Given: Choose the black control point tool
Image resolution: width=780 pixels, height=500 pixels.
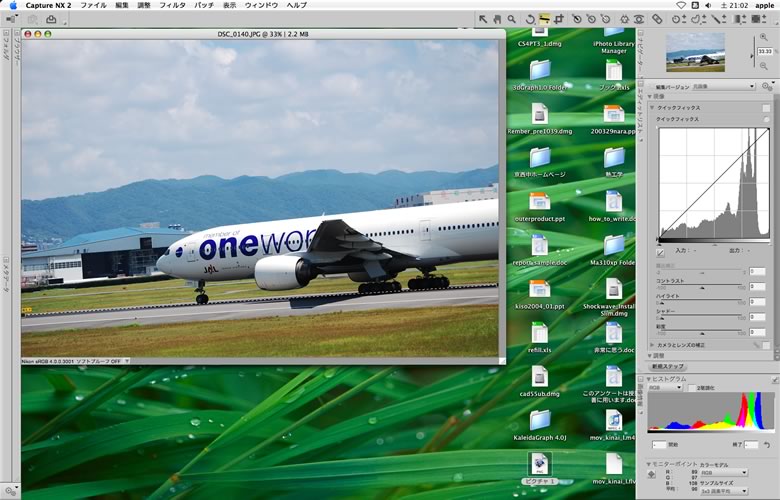Looking at the screenshot, I should [x=577, y=19].
